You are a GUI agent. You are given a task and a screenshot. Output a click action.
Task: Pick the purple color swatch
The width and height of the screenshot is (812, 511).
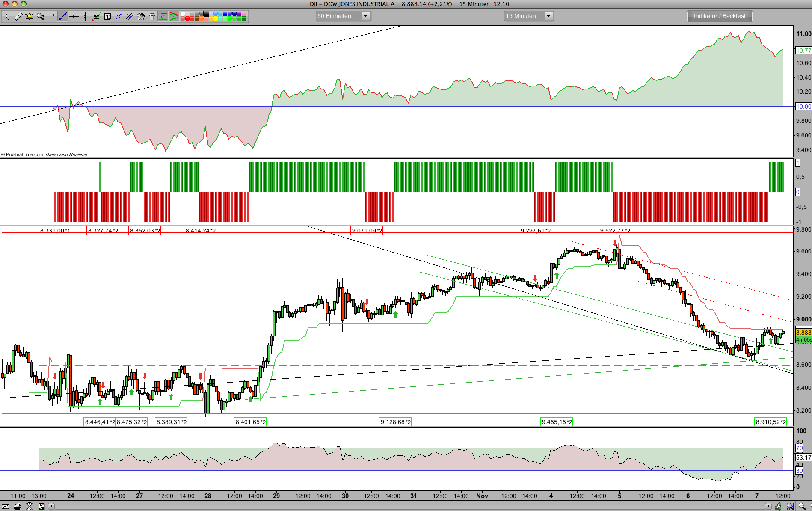point(239,14)
